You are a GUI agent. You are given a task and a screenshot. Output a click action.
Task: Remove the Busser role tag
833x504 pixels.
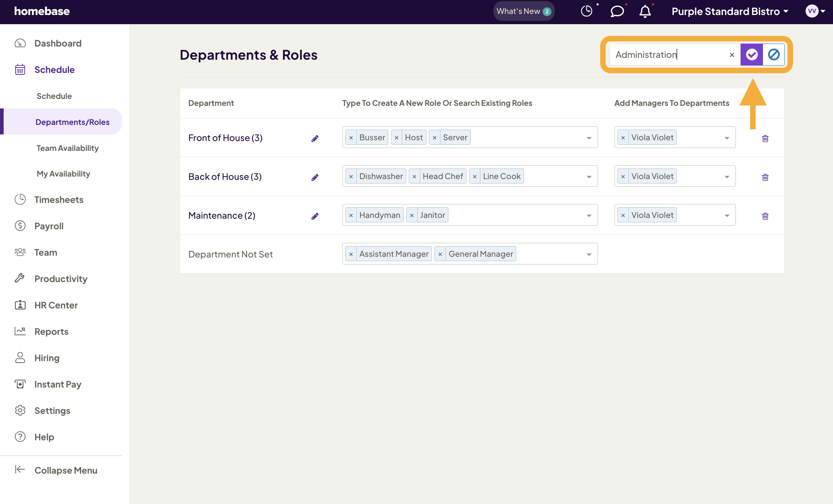point(351,137)
